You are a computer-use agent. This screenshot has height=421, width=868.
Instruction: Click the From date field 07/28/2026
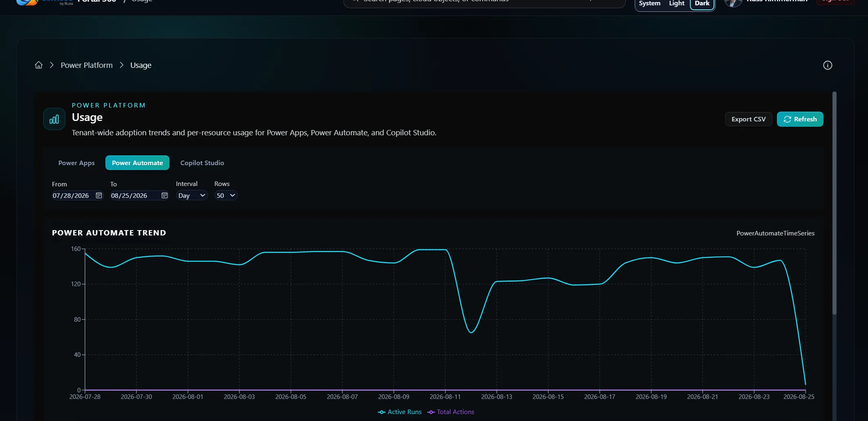click(77, 195)
